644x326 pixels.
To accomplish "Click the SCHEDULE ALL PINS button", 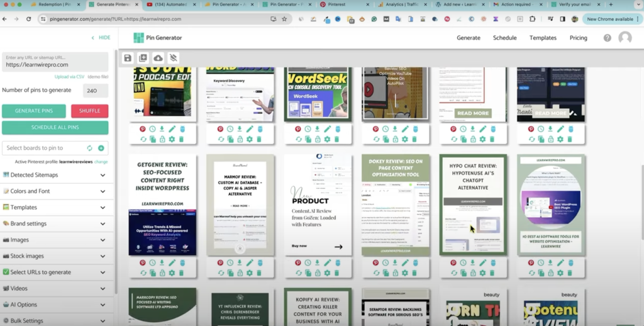I will pos(55,127).
